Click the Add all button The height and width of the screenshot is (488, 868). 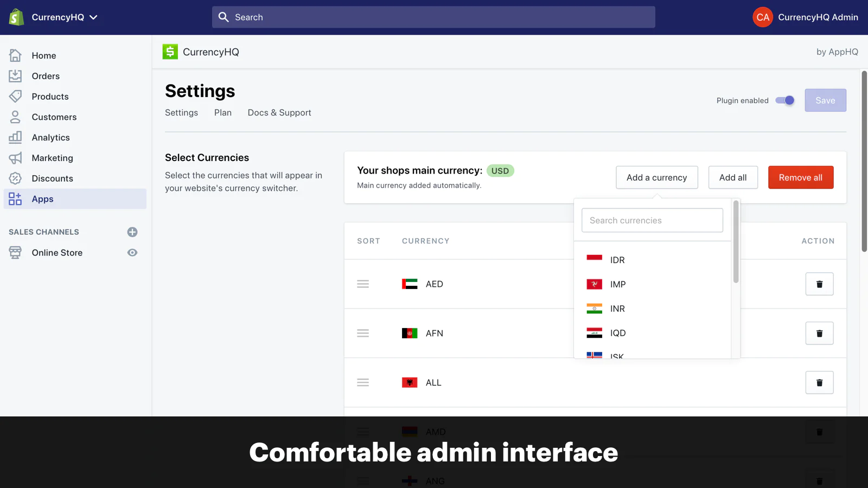click(x=732, y=177)
